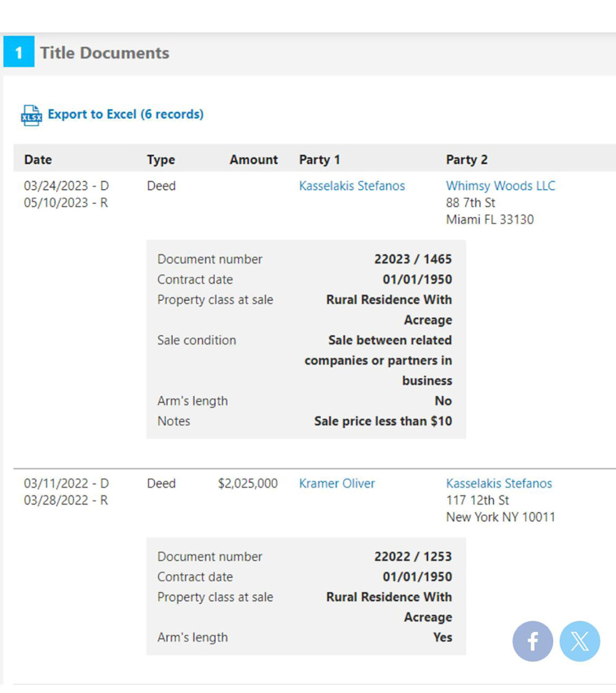Click the Miami FL 33130 address line
This screenshot has width=616, height=693.
[490, 220]
